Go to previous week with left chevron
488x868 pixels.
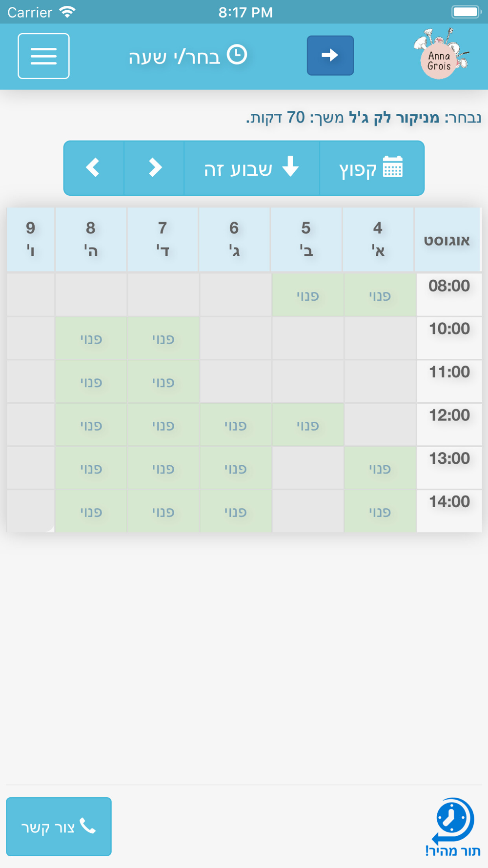click(x=93, y=168)
